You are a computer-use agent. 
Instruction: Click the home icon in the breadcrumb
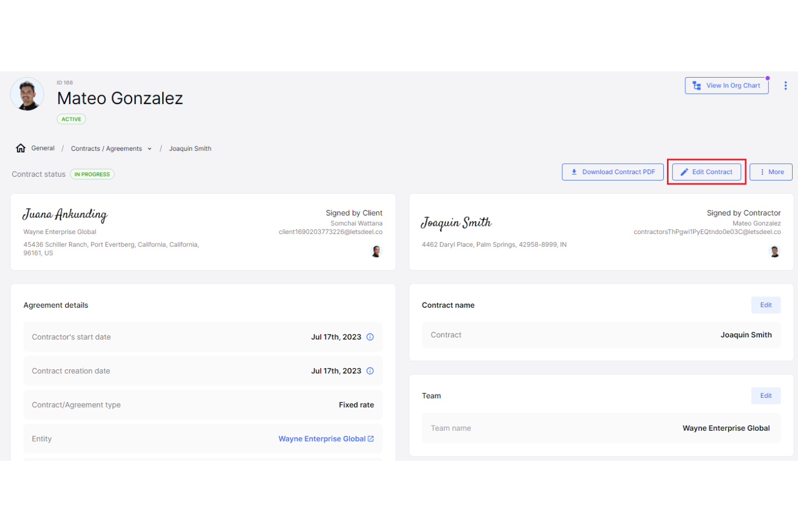tap(20, 148)
